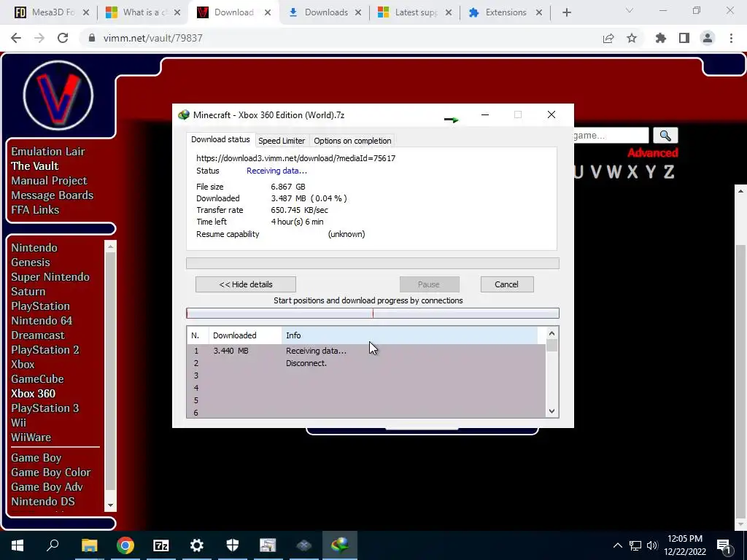Open Chrome three-dot menu
The image size is (747, 560).
pyautogui.click(x=731, y=38)
